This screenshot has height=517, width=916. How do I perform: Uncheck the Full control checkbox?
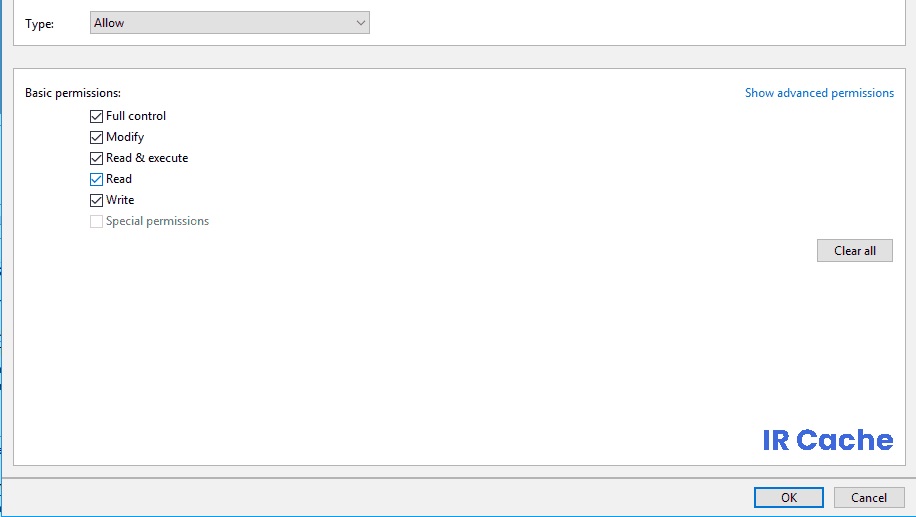(x=96, y=116)
